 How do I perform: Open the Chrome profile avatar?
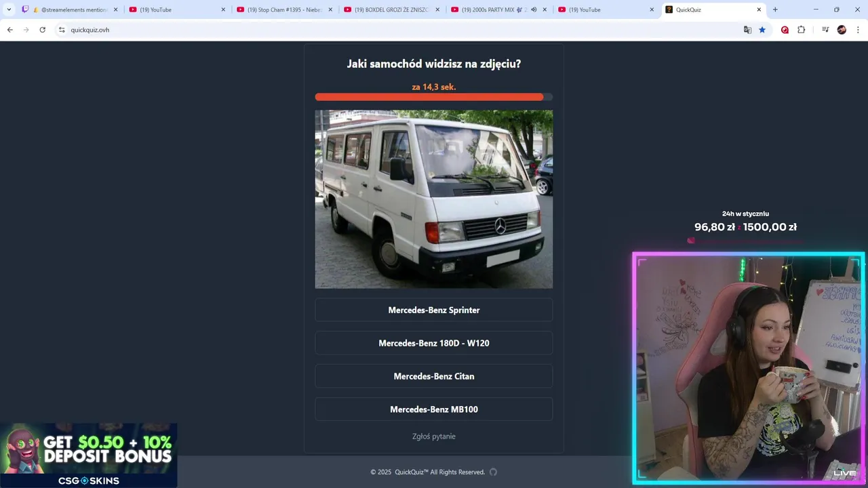pos(842,30)
